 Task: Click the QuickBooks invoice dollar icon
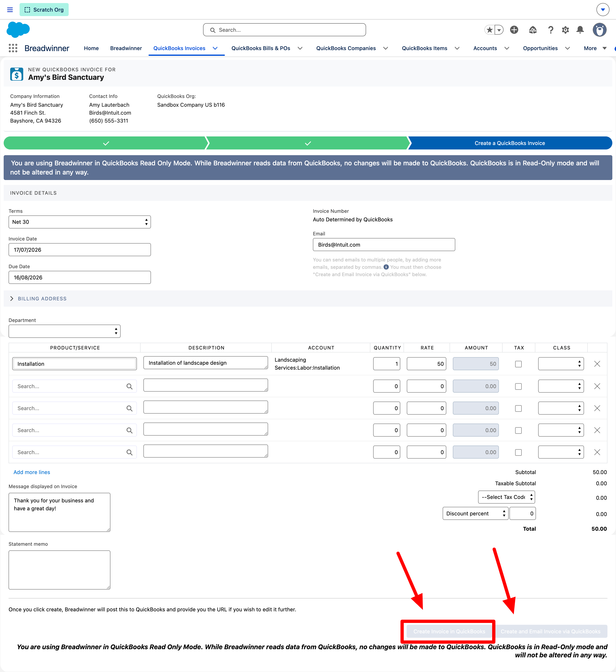coord(17,74)
